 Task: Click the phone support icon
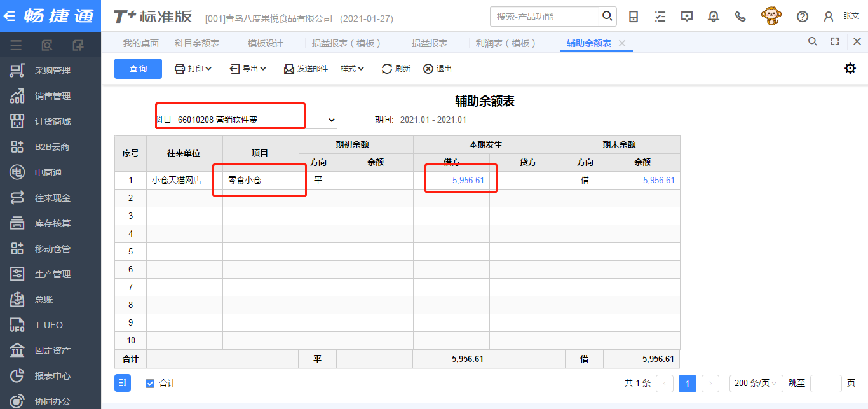(x=740, y=17)
